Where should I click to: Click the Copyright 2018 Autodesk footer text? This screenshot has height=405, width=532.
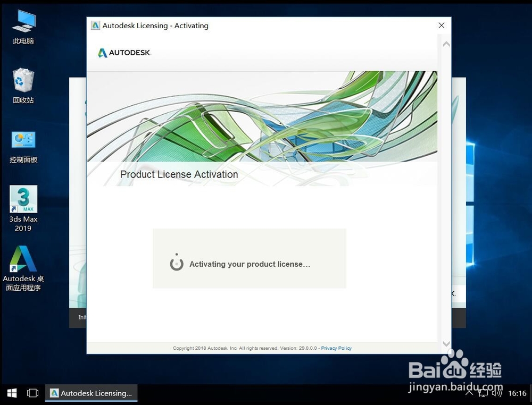tap(245, 348)
